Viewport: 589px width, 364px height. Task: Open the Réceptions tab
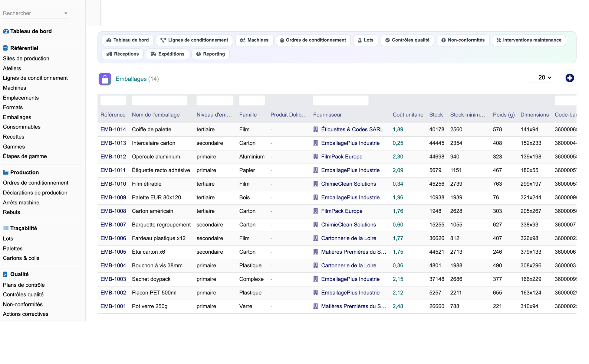123,54
